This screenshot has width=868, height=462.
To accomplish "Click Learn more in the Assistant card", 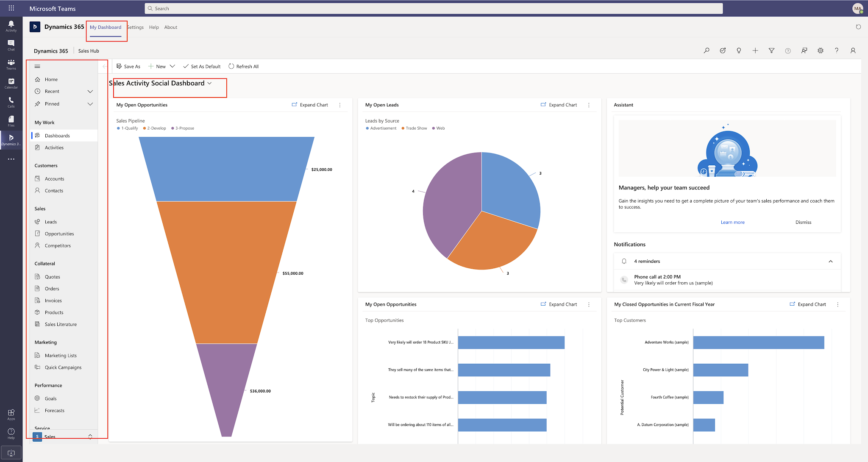I will (732, 222).
